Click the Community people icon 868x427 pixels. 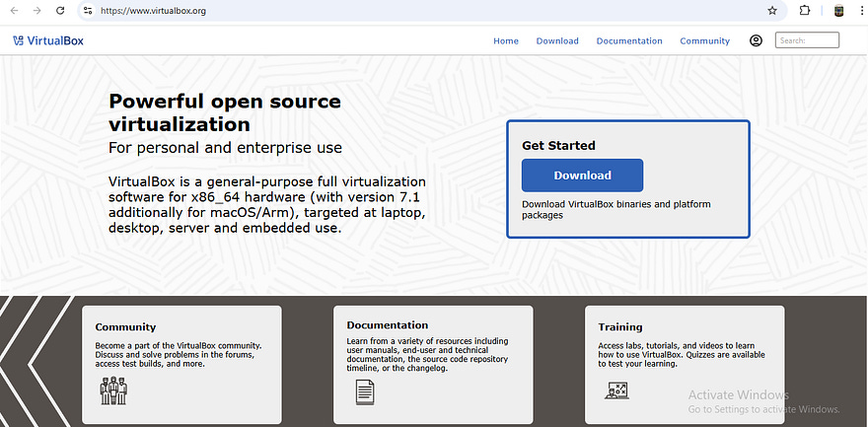pos(113,391)
